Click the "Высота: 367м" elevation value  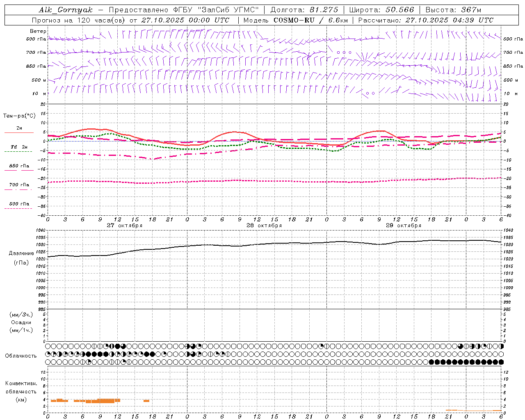click(453, 10)
